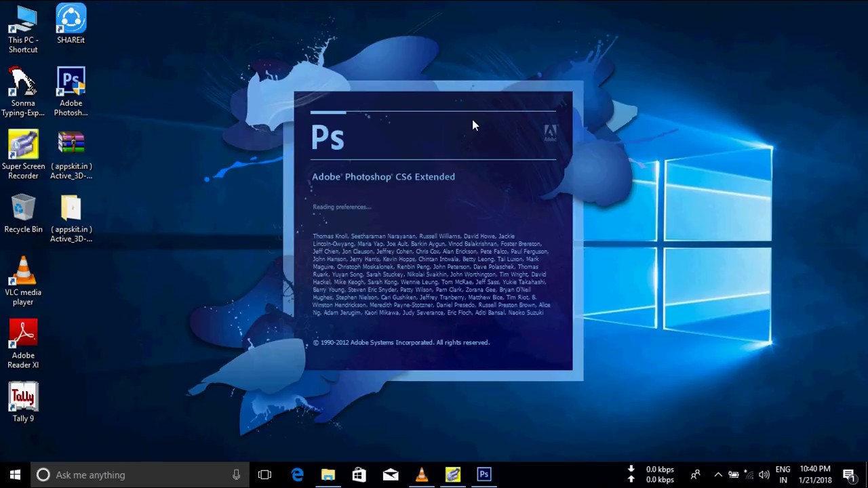The height and width of the screenshot is (488, 868).
Task: Open the volume speaker tray icon
Action: tap(764, 475)
